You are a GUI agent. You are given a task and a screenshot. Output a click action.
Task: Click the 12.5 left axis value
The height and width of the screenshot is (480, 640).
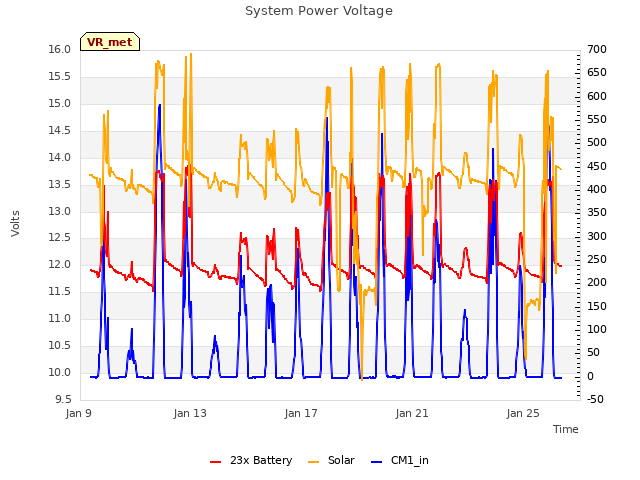point(60,238)
